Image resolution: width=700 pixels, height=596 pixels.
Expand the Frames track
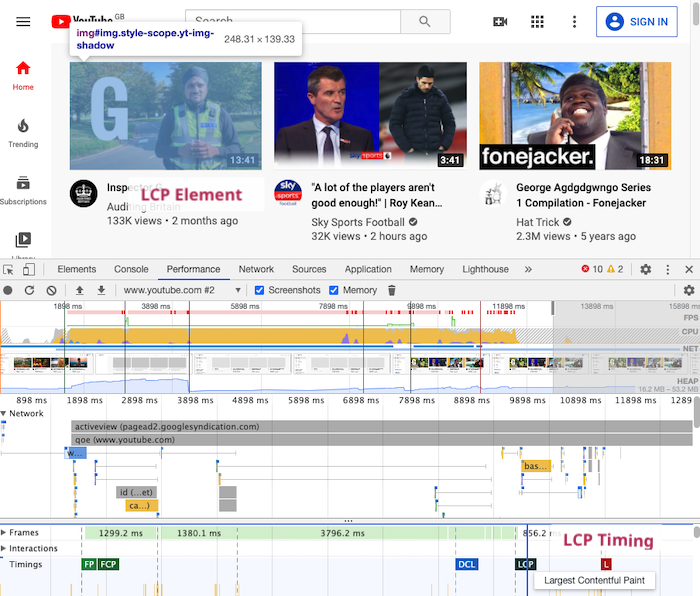pos(4,532)
